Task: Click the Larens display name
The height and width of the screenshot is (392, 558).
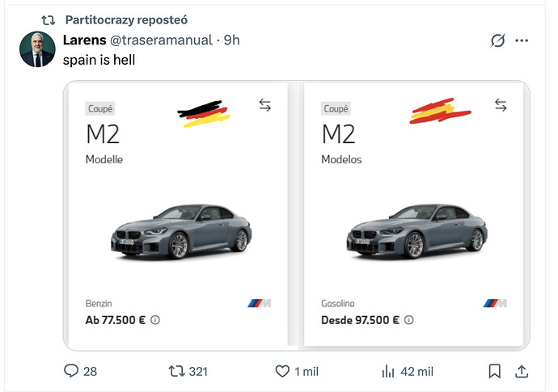Action: 85,40
